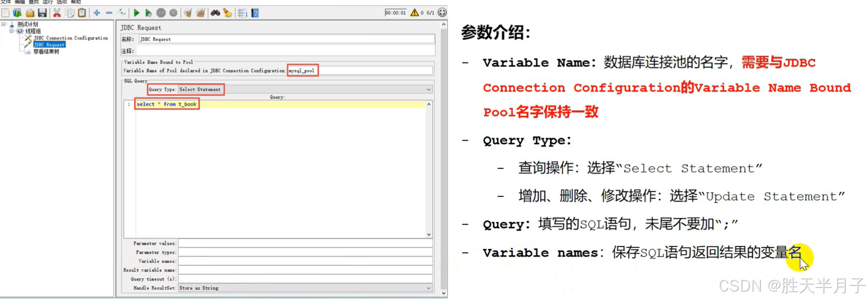Click the remote engine status circle icon
868x301 pixels.
coord(442,12)
